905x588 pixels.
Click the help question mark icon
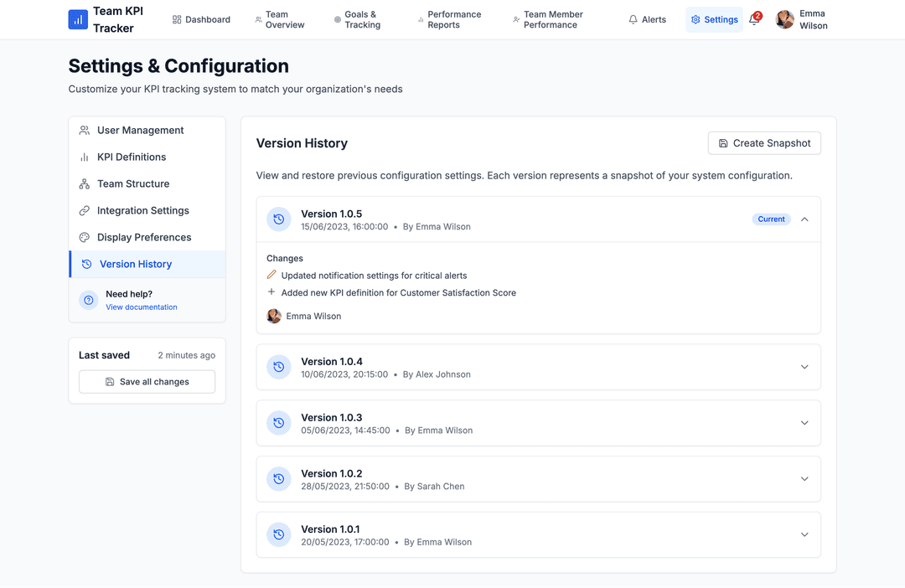point(89,301)
